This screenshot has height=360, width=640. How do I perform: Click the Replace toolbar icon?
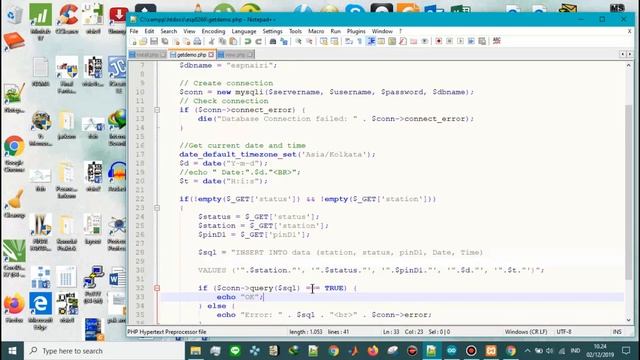point(284,41)
